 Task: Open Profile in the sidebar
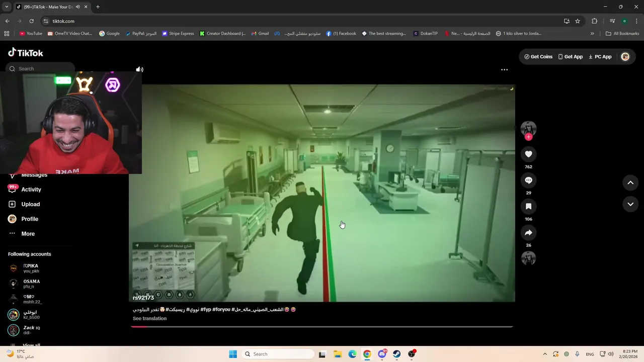[x=23, y=219]
